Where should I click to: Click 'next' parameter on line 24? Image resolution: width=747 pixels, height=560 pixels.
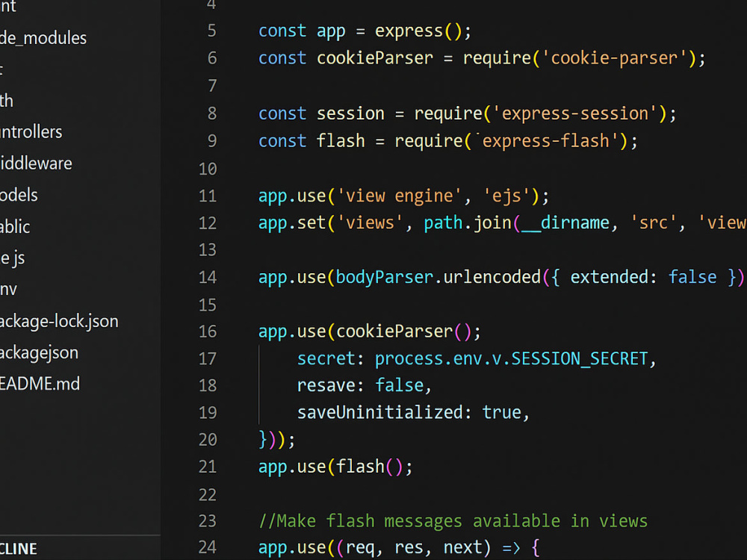click(462, 547)
